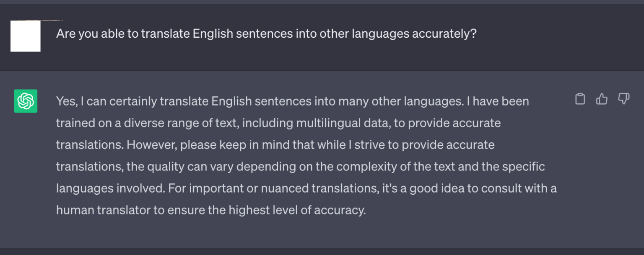The image size is (644, 255).
Task: Mark the response with thumbs down
Action: click(x=624, y=99)
